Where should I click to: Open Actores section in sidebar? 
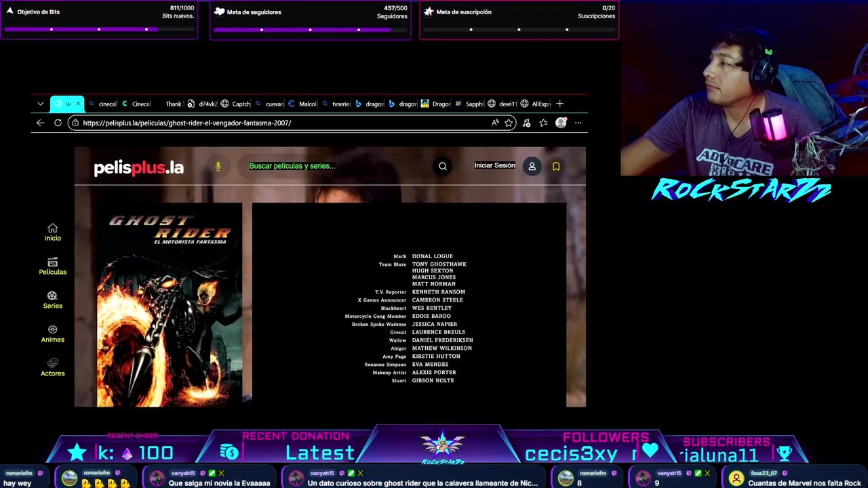pos(52,367)
